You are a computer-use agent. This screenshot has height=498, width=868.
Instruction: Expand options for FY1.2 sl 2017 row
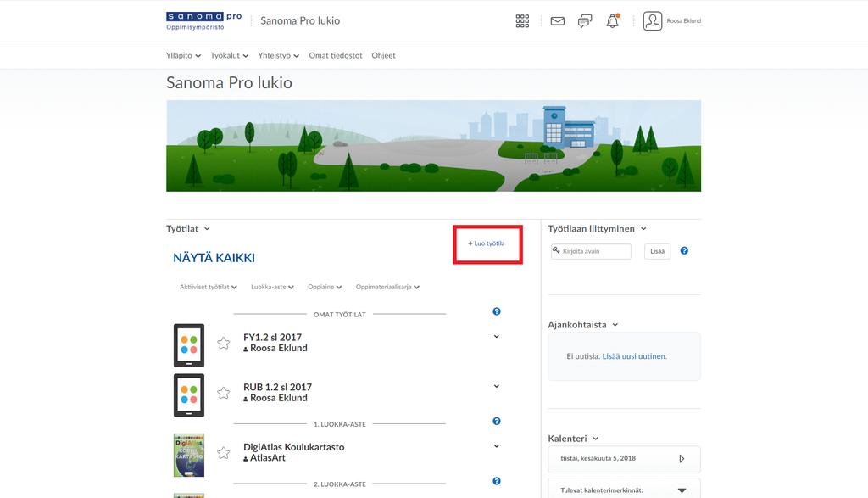click(x=497, y=336)
